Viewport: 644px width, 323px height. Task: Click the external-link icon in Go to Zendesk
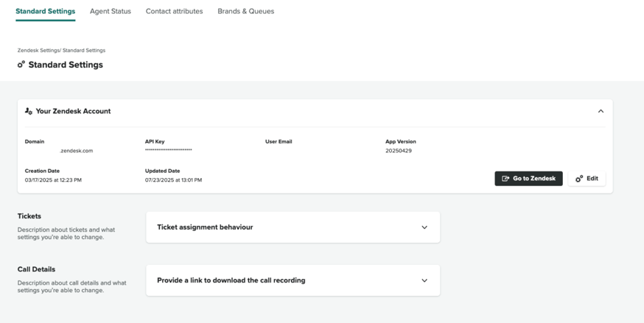[x=505, y=179]
